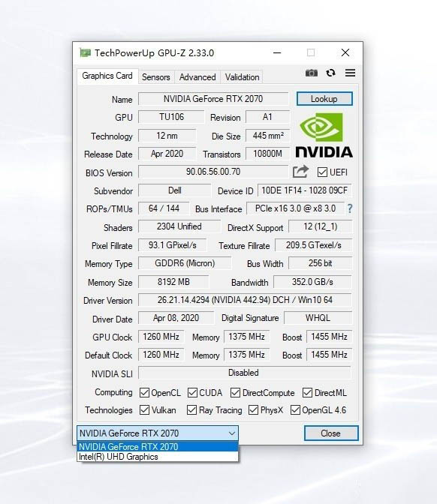Screen dimensions: 437x504
Task: Click the Subvendor field showing Dell
Action: coord(175,190)
